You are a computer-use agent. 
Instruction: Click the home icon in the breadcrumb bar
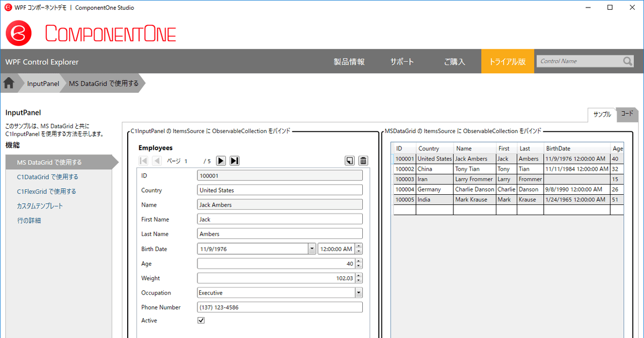(9, 83)
